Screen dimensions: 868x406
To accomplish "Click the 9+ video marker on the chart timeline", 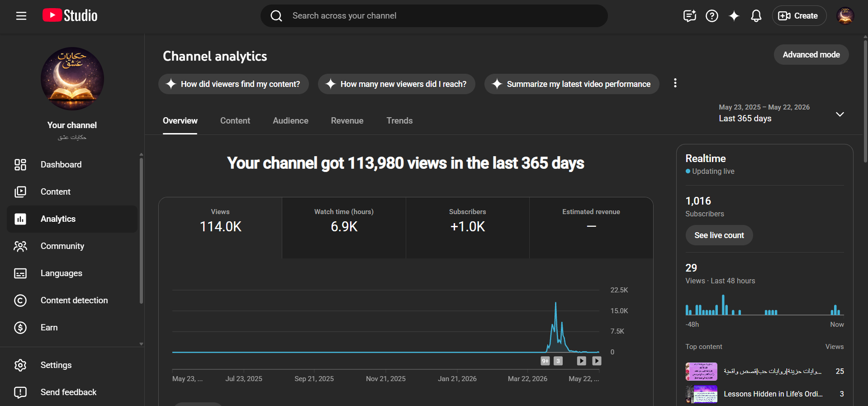I will coord(545,361).
